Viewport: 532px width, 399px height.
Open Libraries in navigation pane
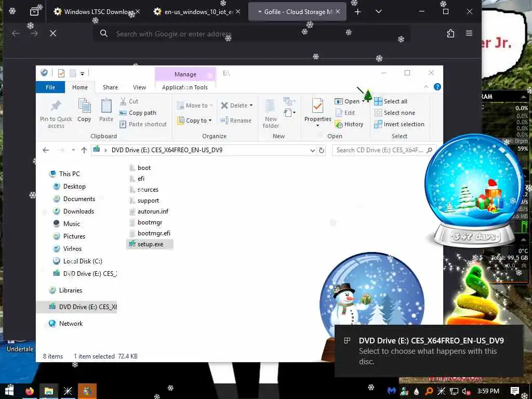(66, 290)
